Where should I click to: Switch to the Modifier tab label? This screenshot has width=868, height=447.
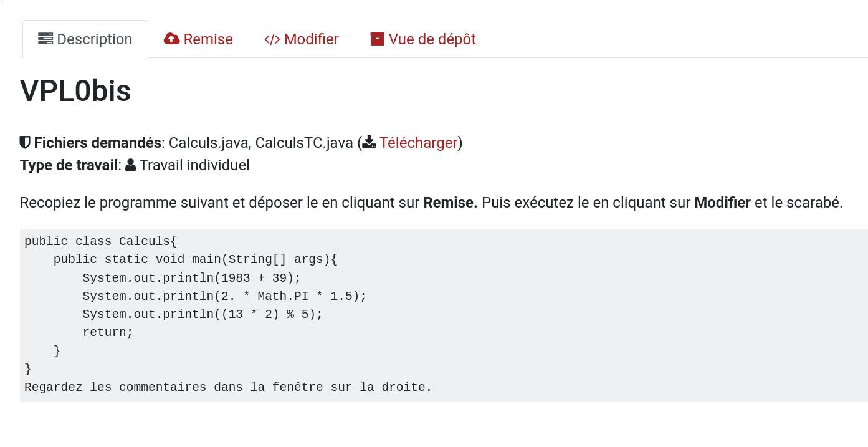click(x=312, y=39)
